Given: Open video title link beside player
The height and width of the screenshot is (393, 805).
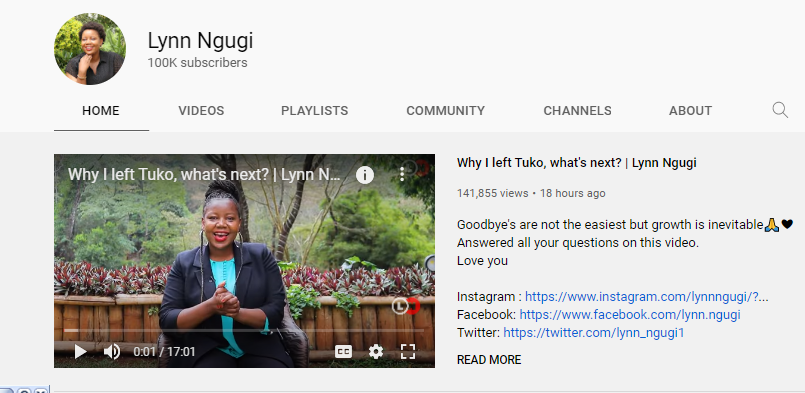Looking at the screenshot, I should 577,163.
